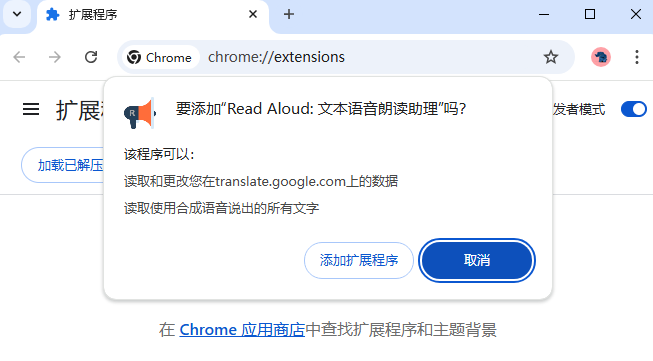The width and height of the screenshot is (653, 361).
Task: Open the hamburger menu on extensions page
Action: pyautogui.click(x=31, y=110)
